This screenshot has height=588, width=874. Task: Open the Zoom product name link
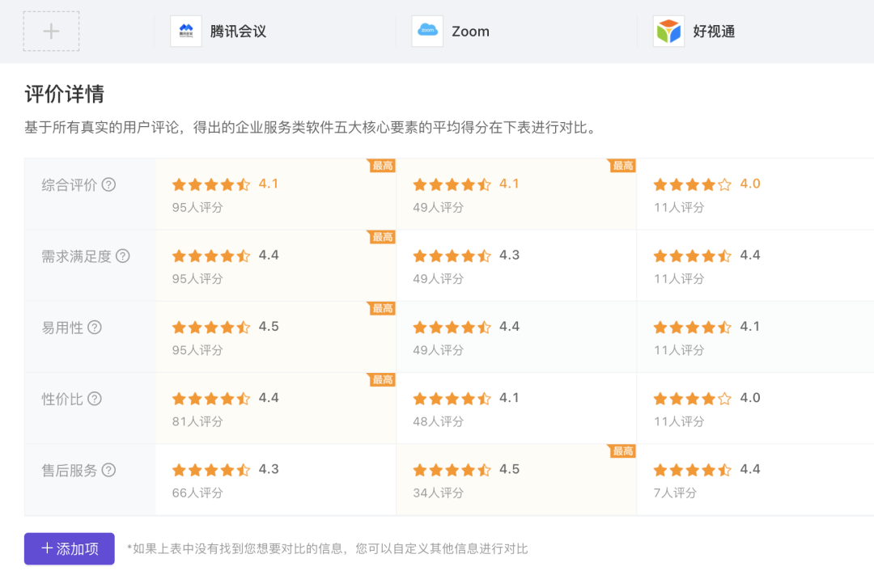pyautogui.click(x=470, y=32)
